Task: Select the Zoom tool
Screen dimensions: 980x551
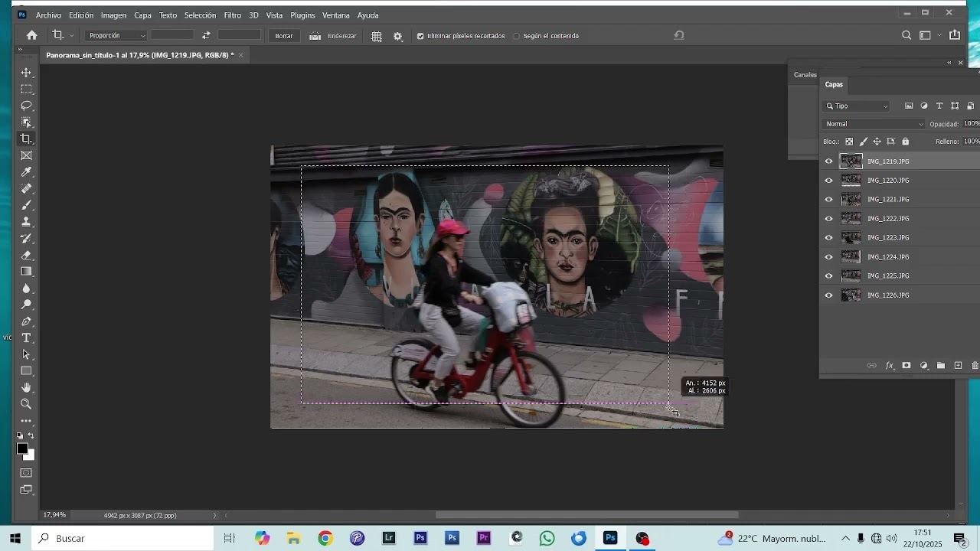Action: point(26,404)
